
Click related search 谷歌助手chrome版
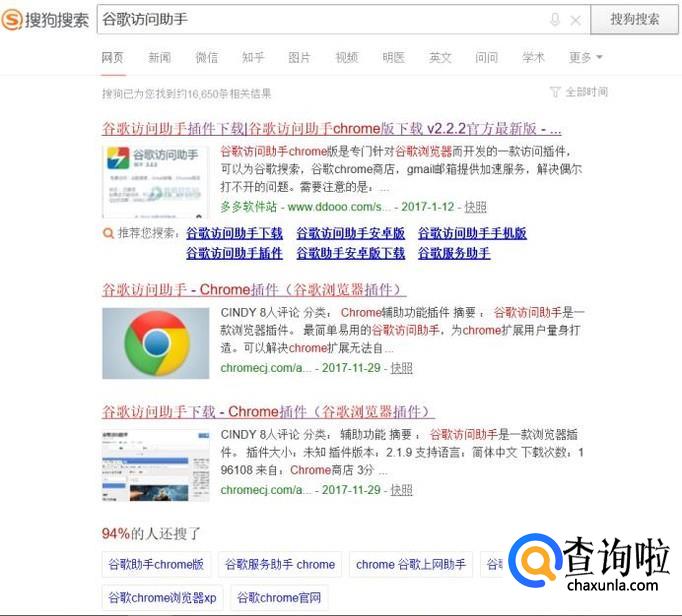[x=156, y=564]
